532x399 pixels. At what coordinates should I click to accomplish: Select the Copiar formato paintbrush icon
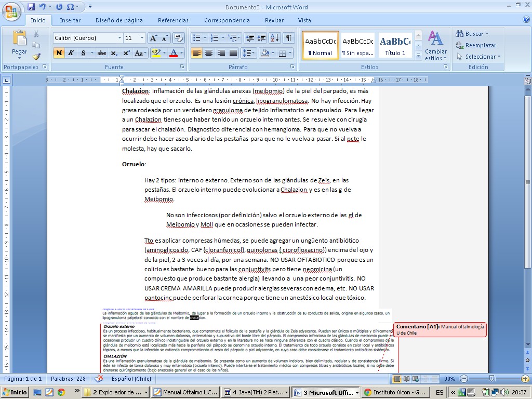click(x=36, y=57)
